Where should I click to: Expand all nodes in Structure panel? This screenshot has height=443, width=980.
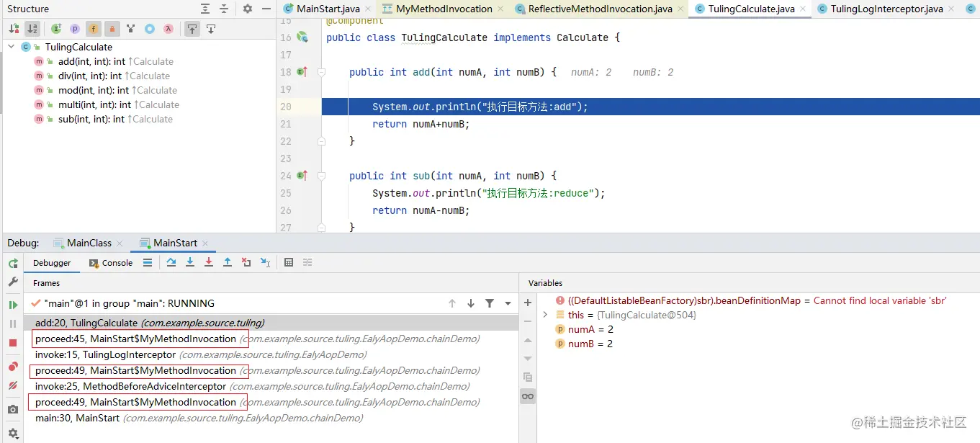[x=206, y=9]
